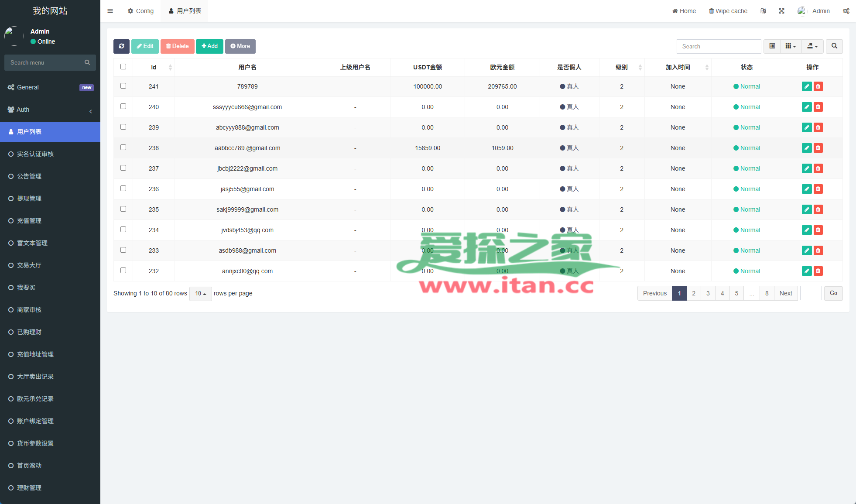Select the checkbox for row Id 236

click(x=123, y=189)
